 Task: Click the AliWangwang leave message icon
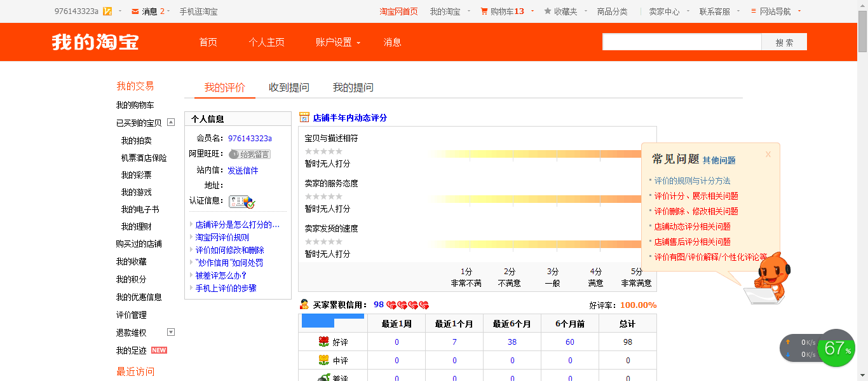pos(250,154)
